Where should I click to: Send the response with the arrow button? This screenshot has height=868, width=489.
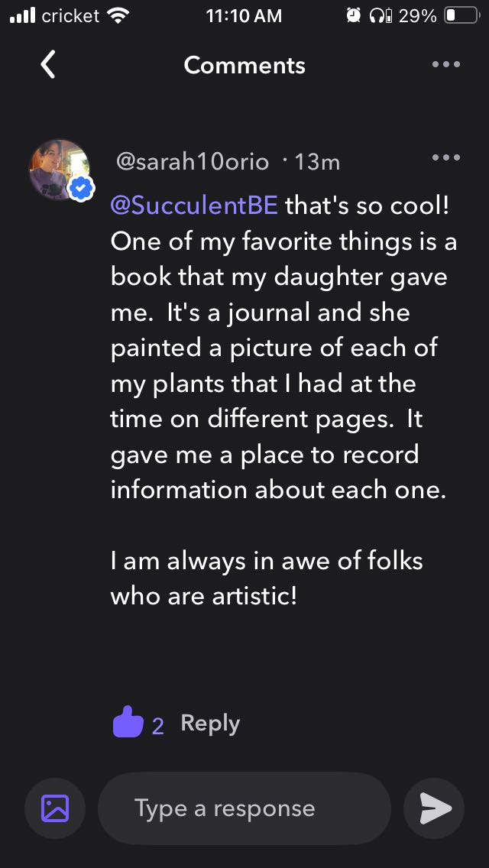(x=435, y=808)
